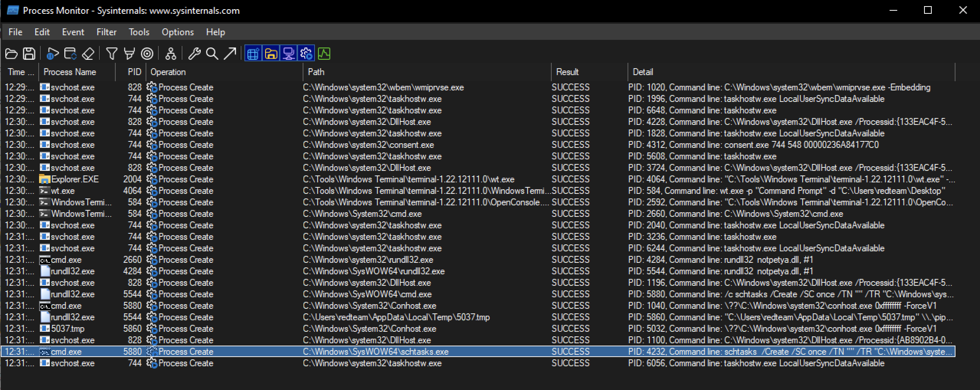Open the Options menu
The width and height of the screenshot is (980, 390).
click(178, 32)
